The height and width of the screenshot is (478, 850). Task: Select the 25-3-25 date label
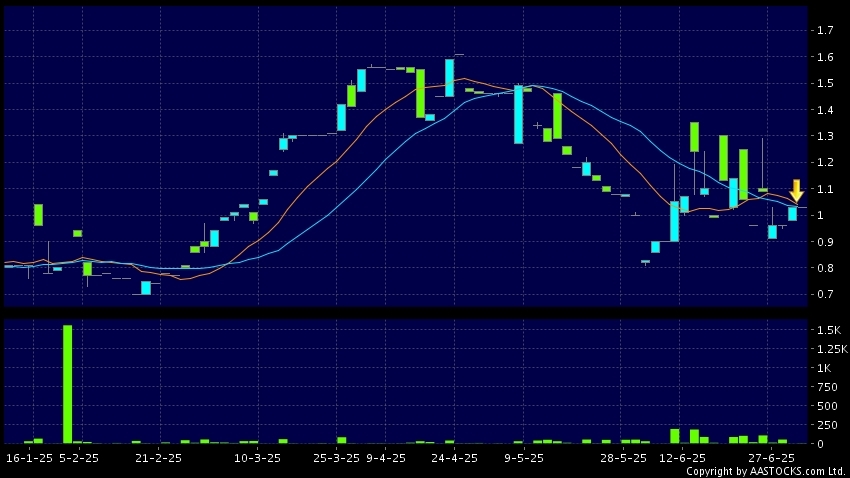337,458
